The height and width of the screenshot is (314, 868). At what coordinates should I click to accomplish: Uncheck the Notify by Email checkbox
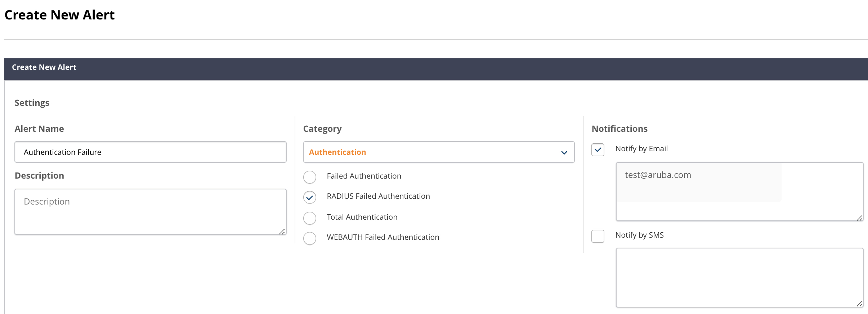pos(598,149)
